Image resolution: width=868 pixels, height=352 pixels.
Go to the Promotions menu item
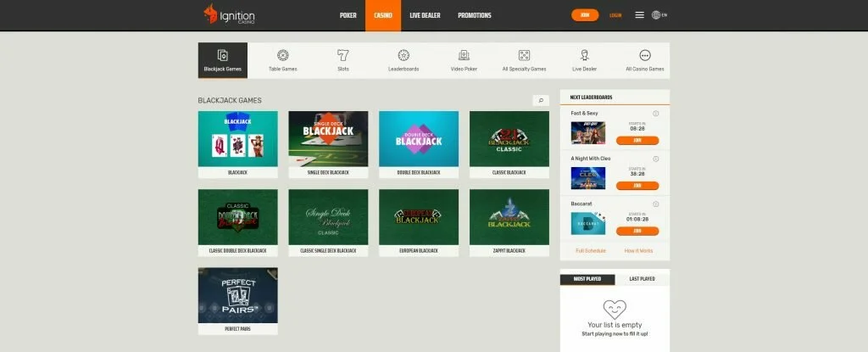coord(474,15)
